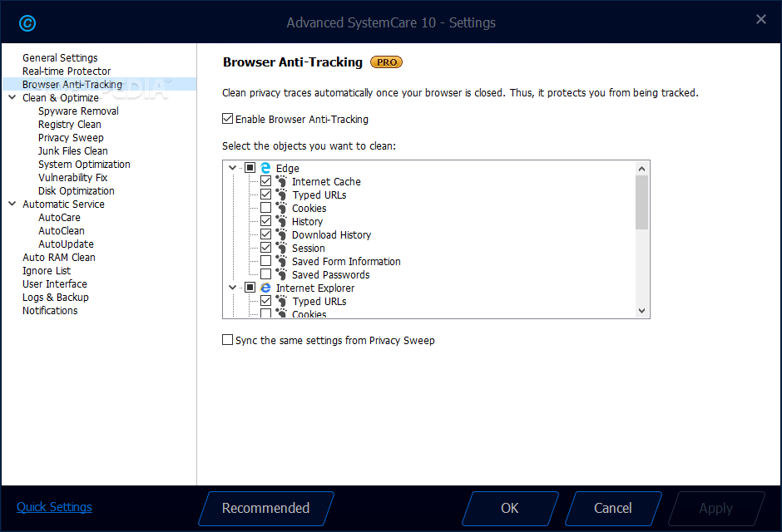The height and width of the screenshot is (532, 782).
Task: Select the Internet Explorer label in tree
Action: (x=315, y=288)
